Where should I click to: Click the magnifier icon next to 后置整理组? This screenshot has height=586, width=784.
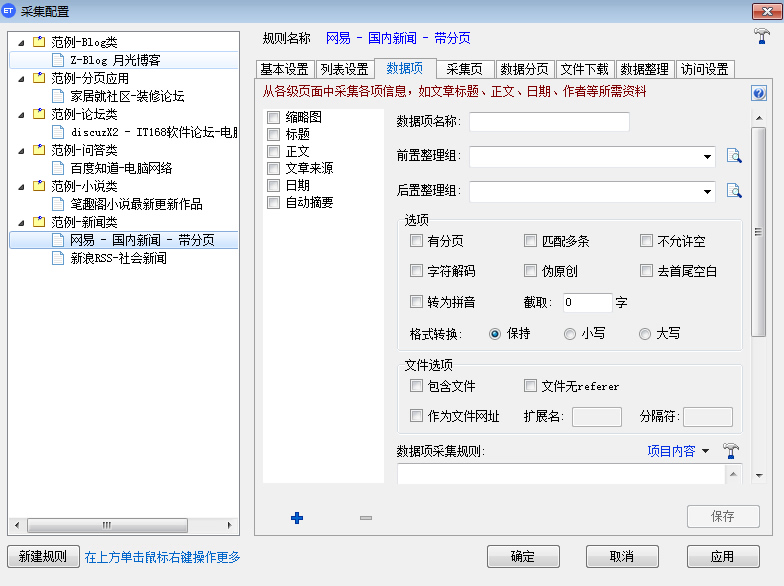[734, 191]
